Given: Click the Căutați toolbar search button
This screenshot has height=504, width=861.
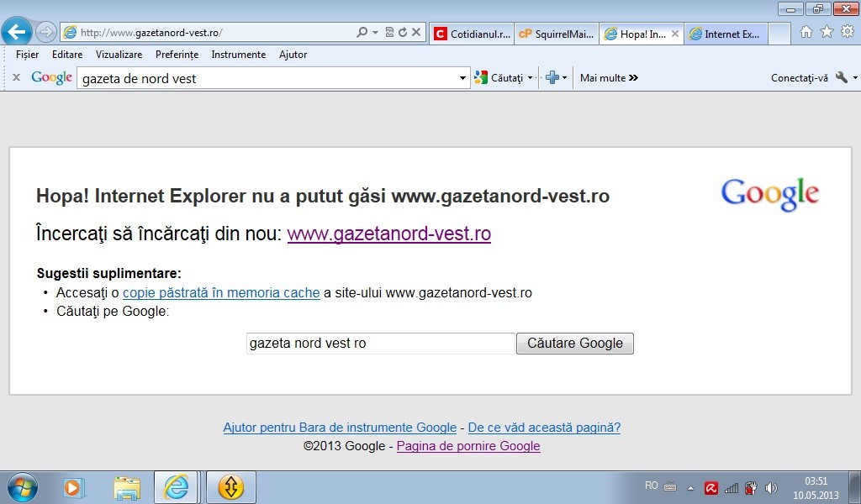Looking at the screenshot, I should pos(499,78).
